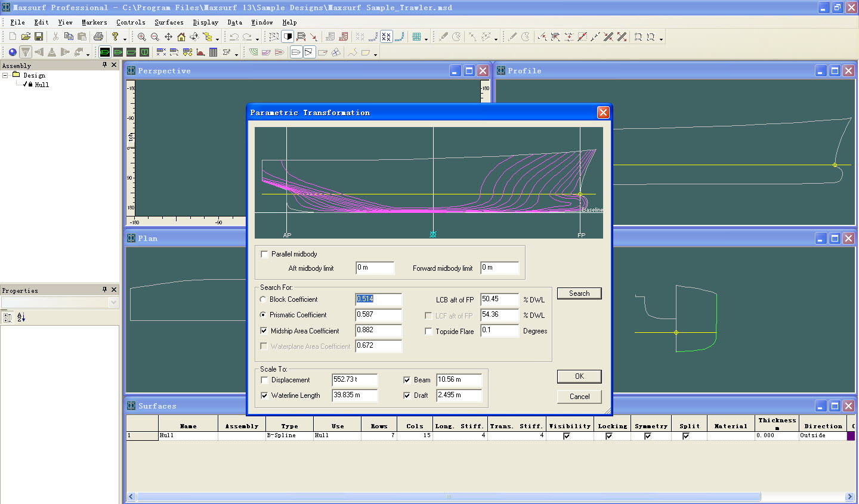The image size is (859, 504).
Task: Toggle the half-shaded surface display icon
Action: (x=288, y=36)
